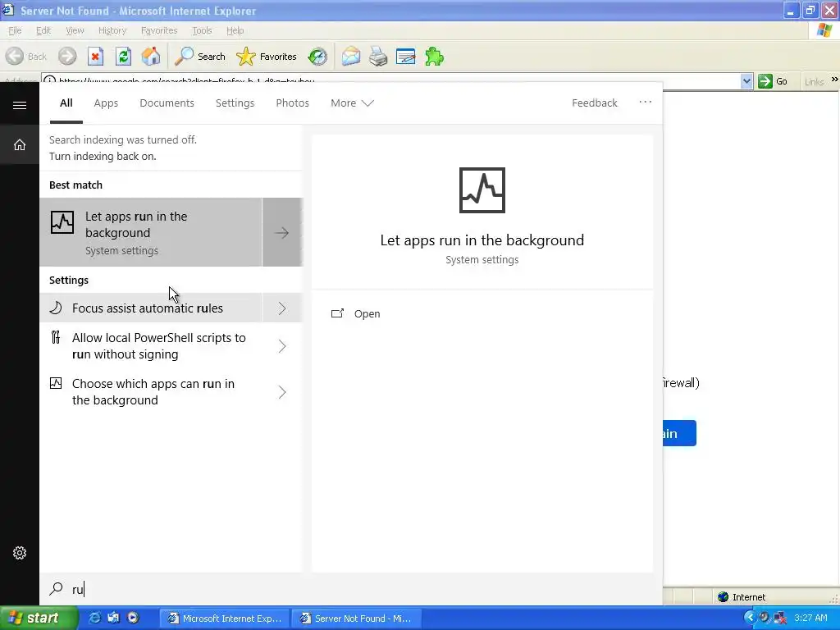Image resolution: width=840 pixels, height=630 pixels.
Task: Click the green puzzle piece icon
Action: click(434, 57)
